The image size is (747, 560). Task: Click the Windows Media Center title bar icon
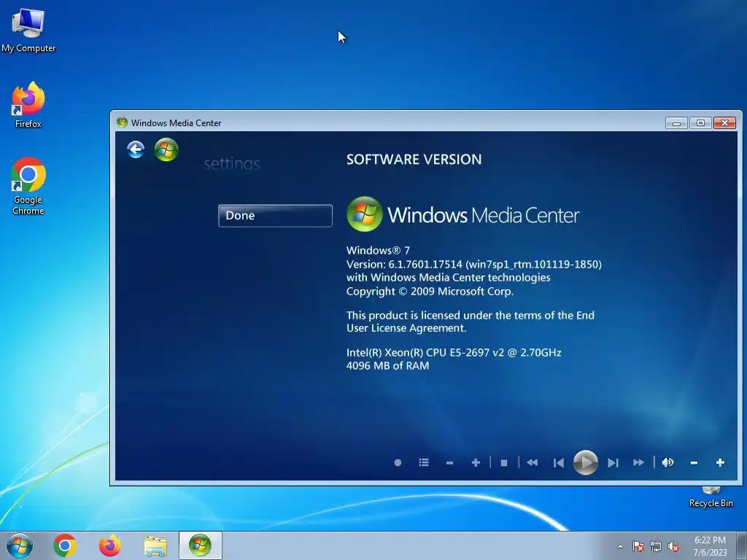[122, 122]
